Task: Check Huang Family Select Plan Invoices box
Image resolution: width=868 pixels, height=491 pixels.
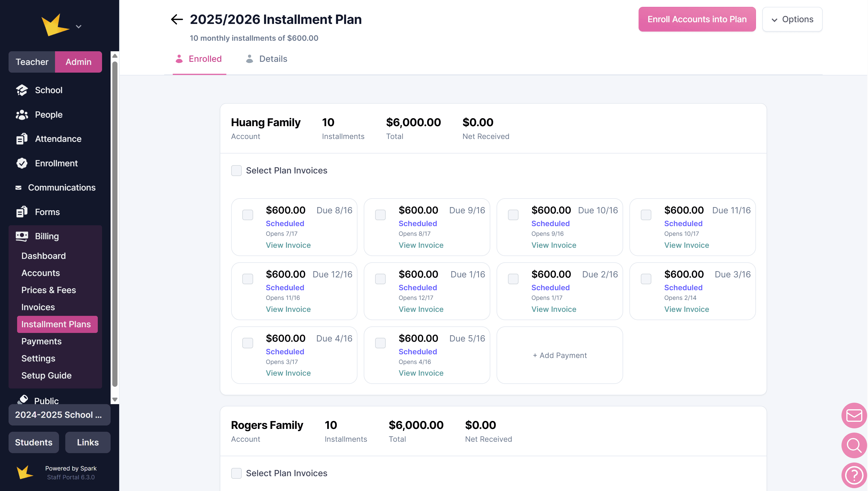Action: click(x=236, y=171)
